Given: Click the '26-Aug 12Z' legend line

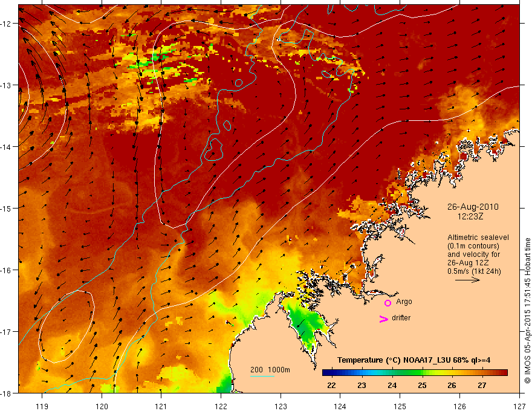Looking at the screenshot, I should [x=467, y=262].
